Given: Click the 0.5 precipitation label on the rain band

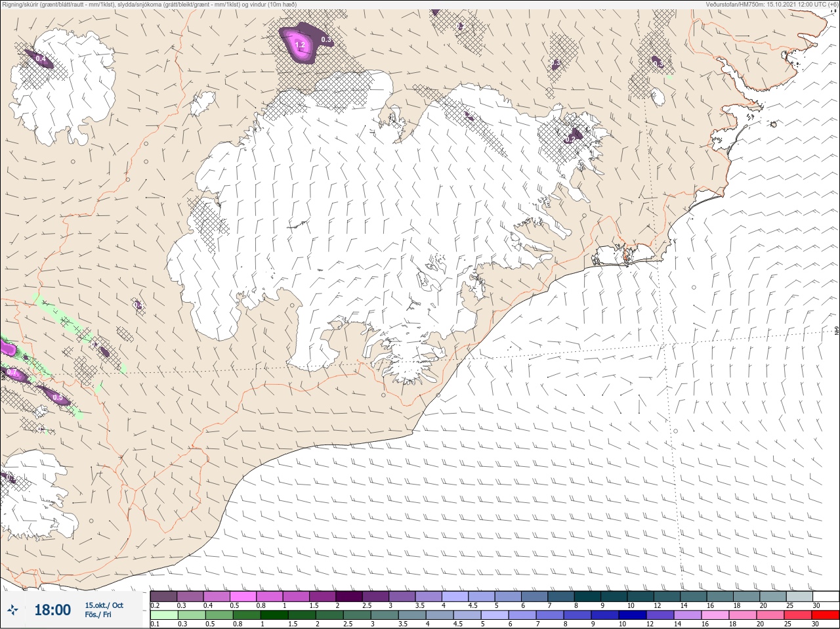Looking at the screenshot, I should [58, 398].
